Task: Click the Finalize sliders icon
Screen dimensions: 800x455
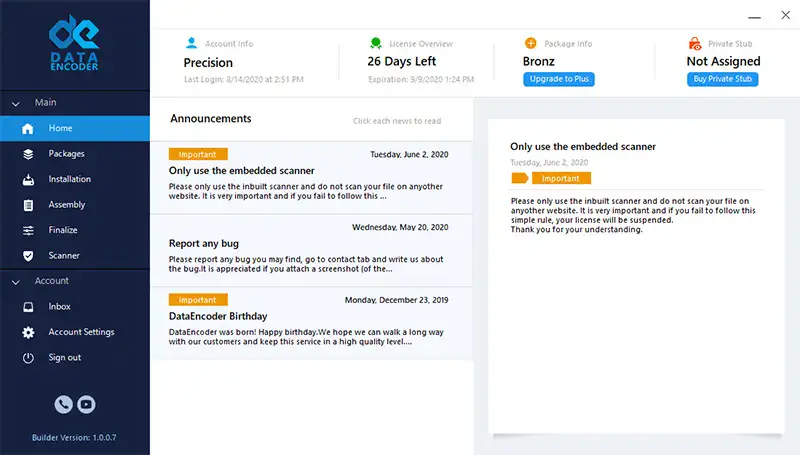Action: point(28,231)
